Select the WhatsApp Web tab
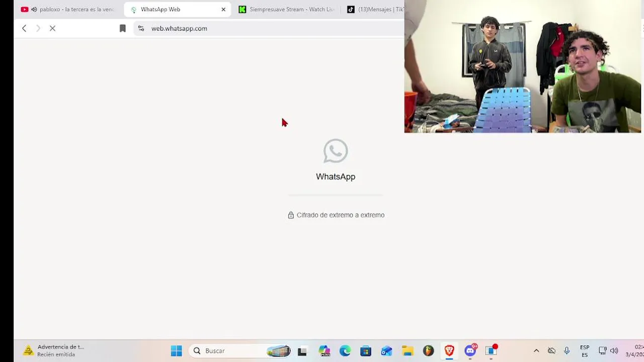The image size is (644, 362). (x=178, y=10)
